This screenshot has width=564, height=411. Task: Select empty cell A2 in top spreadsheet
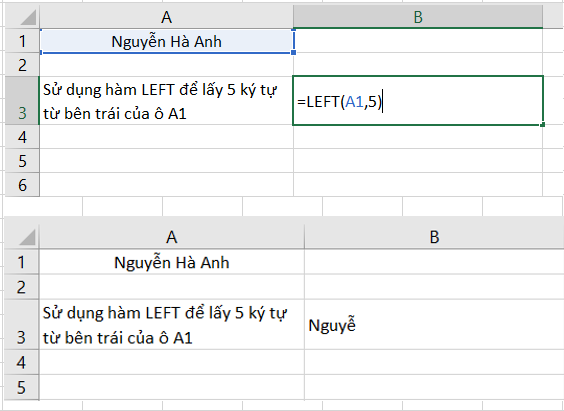[x=167, y=65]
